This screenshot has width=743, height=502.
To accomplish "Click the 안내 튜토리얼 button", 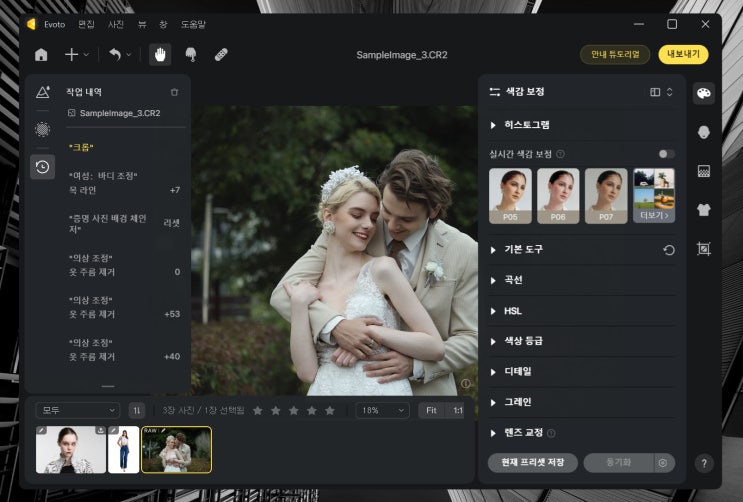I will tap(615, 55).
